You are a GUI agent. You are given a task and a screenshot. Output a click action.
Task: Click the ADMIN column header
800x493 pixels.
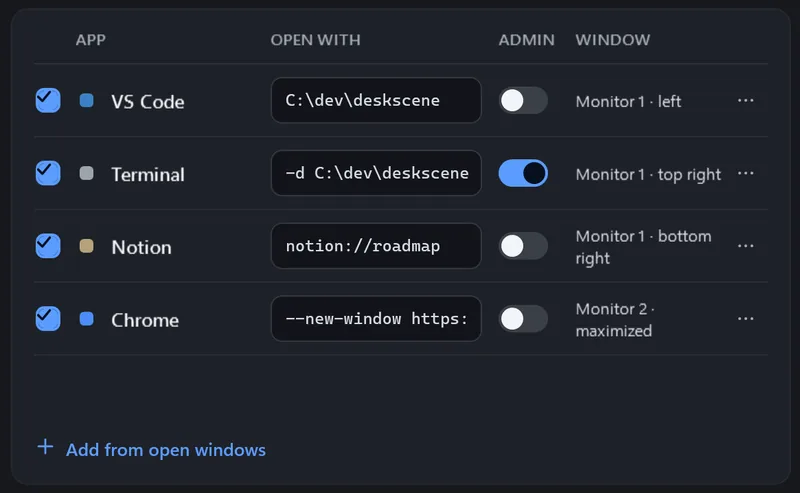(526, 40)
